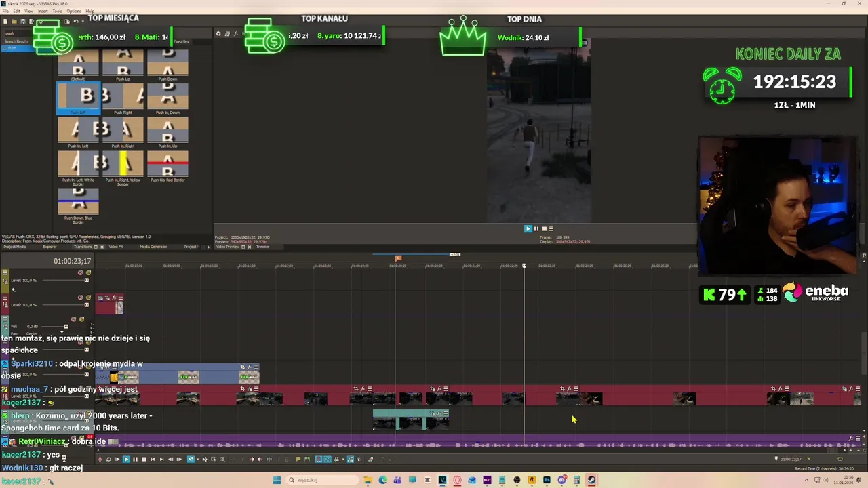Screen dimensions: 868x488
Task: Click the Open project folder icon
Action: 14,21
